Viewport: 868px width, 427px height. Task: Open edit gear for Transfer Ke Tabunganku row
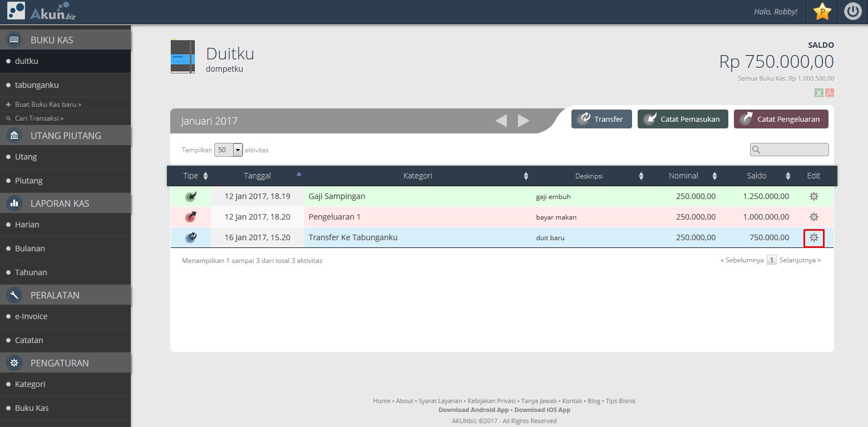[813, 237]
